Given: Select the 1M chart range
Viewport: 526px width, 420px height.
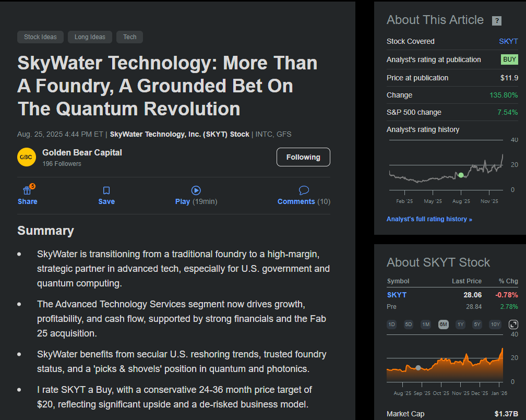Looking at the screenshot, I should tap(426, 325).
